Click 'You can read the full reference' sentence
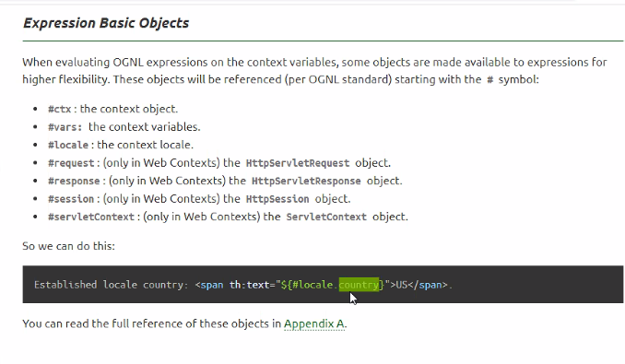This screenshot has width=625, height=364. 184,323
